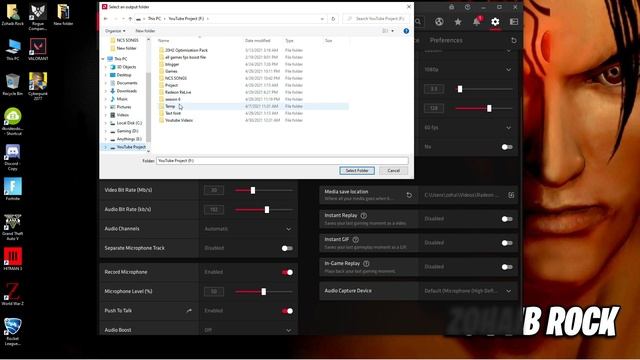
Task: Select the Radeon ReLive folder
Action: pos(178,92)
